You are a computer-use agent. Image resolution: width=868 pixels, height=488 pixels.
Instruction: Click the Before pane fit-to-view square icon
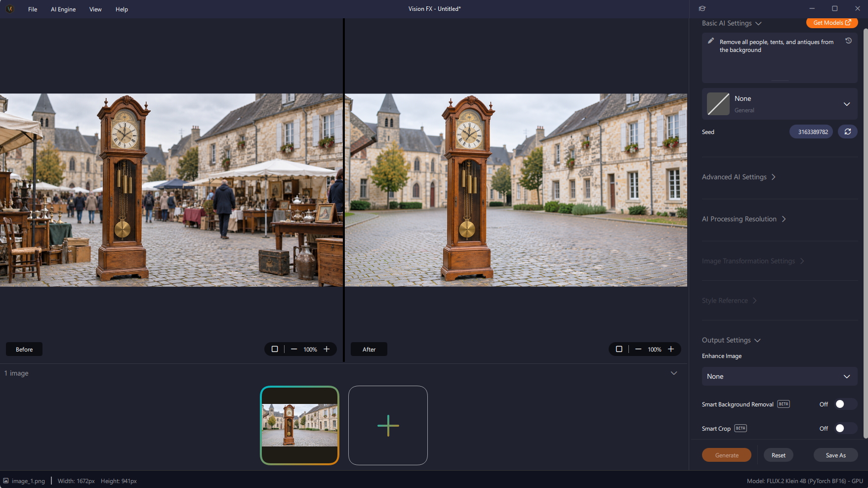[275, 349]
